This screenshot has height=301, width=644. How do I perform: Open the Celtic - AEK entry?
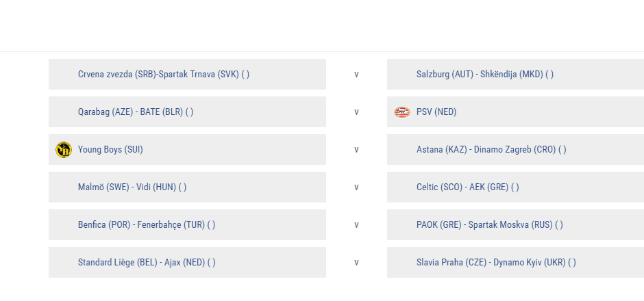[467, 187]
